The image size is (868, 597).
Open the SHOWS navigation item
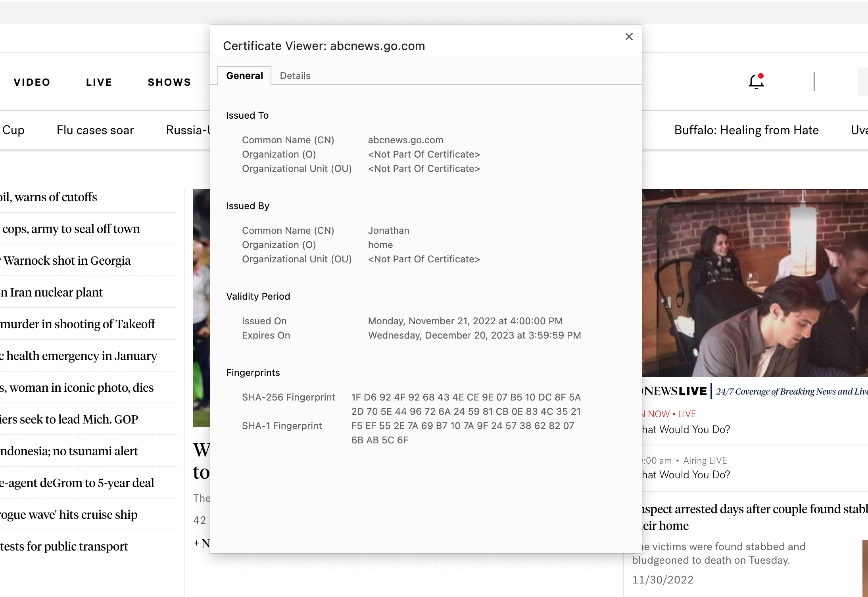[169, 82]
